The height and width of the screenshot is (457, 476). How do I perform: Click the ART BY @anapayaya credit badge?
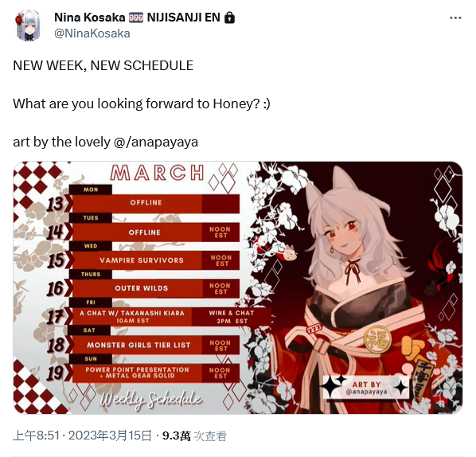pos(366,388)
